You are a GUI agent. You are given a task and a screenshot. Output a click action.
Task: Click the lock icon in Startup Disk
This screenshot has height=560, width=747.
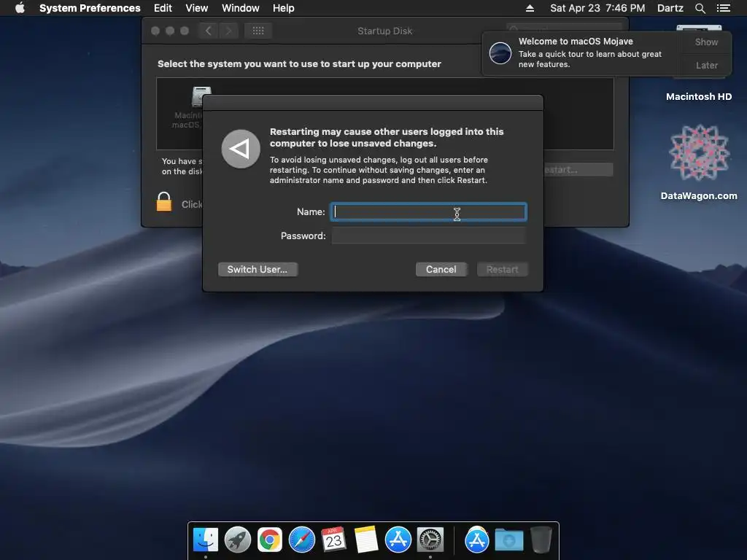pyautogui.click(x=164, y=202)
